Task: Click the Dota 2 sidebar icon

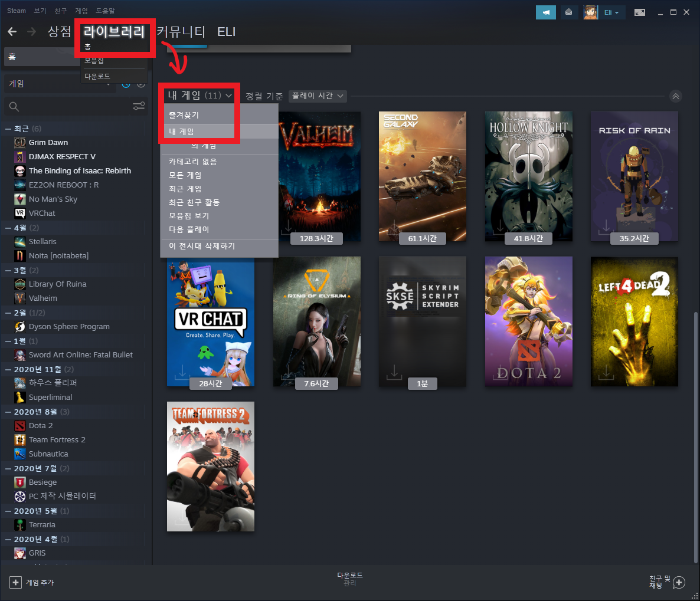Action: pos(20,426)
